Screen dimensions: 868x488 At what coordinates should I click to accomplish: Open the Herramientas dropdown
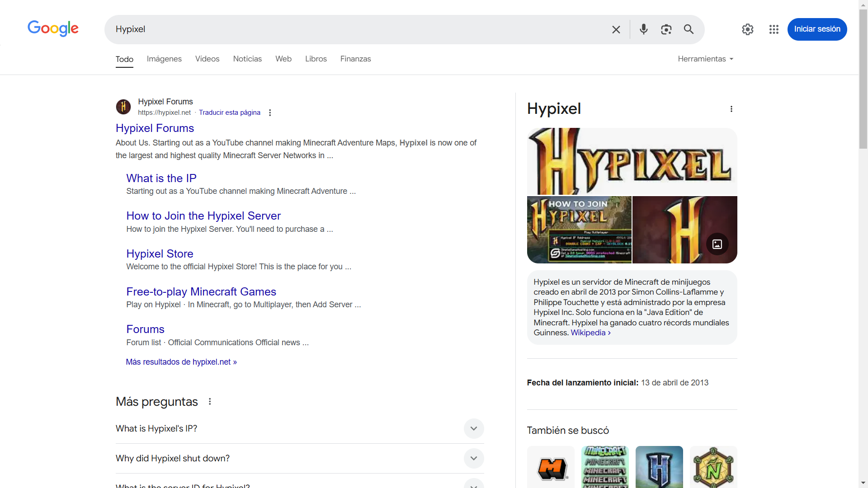[705, 59]
